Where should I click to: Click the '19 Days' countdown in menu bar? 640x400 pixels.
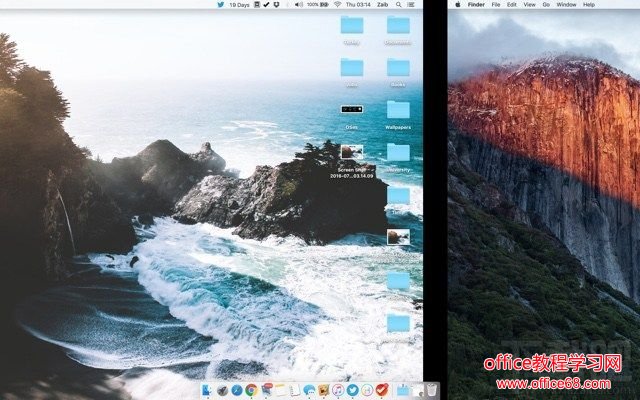click(239, 4)
